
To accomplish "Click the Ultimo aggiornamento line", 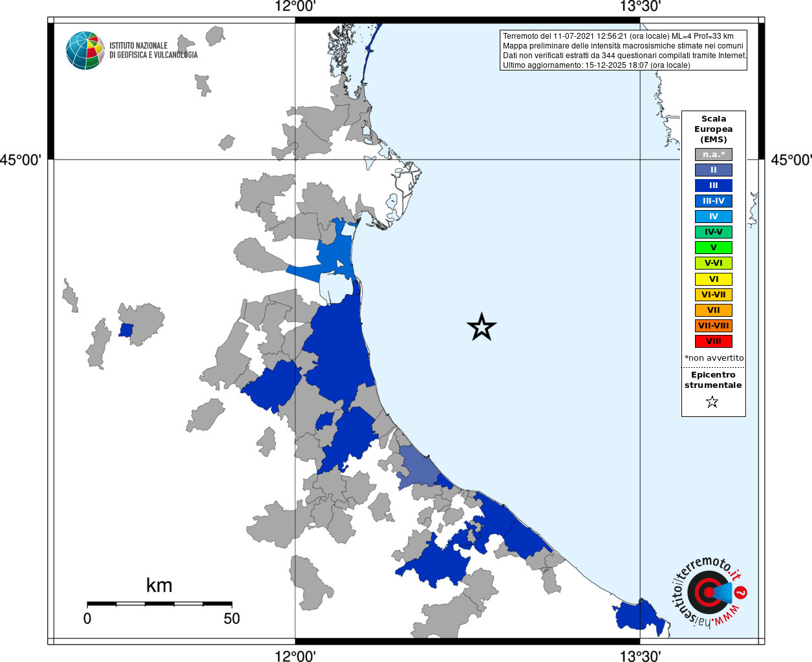I will click(x=596, y=65).
